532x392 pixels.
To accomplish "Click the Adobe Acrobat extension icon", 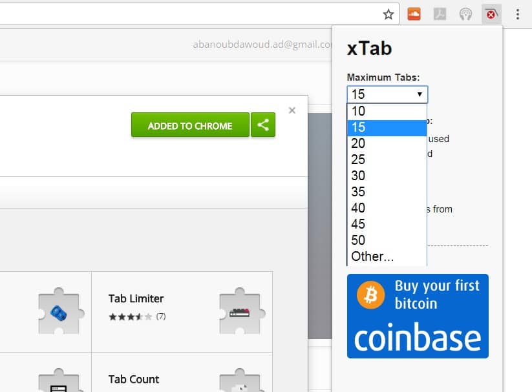I will point(440,13).
